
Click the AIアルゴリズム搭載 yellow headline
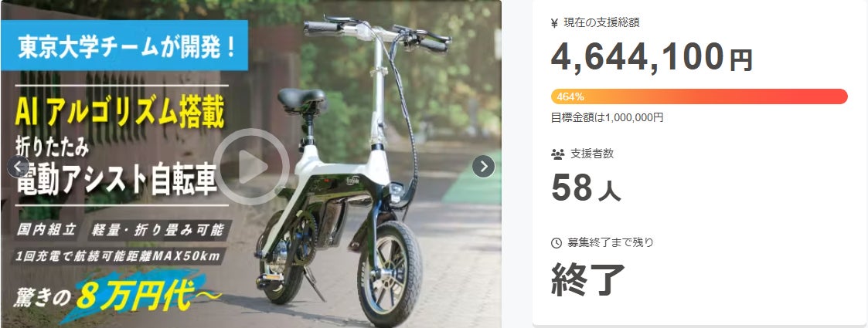pyautogui.click(x=120, y=114)
